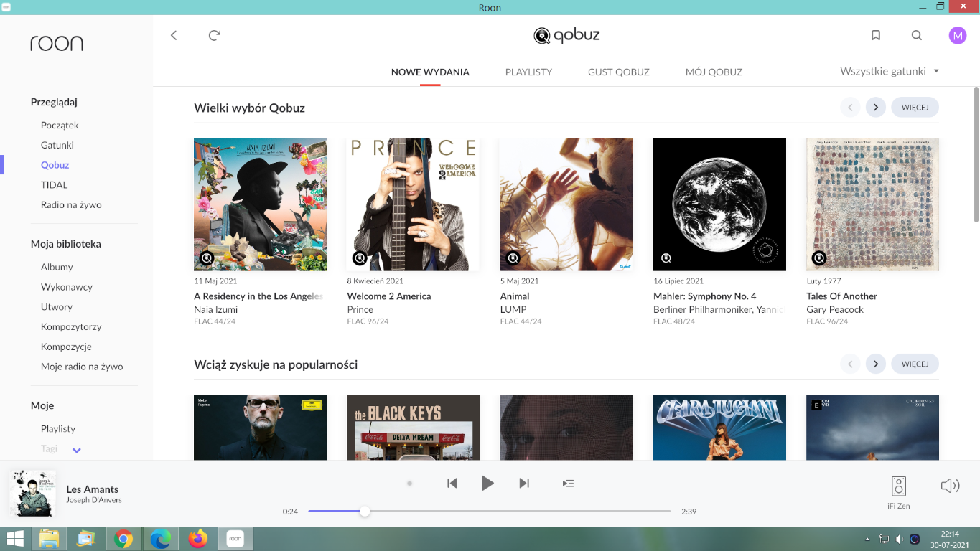Open Wykonawcy in Moja biblioteka
Screen dimensions: 980x551
[x=67, y=287]
